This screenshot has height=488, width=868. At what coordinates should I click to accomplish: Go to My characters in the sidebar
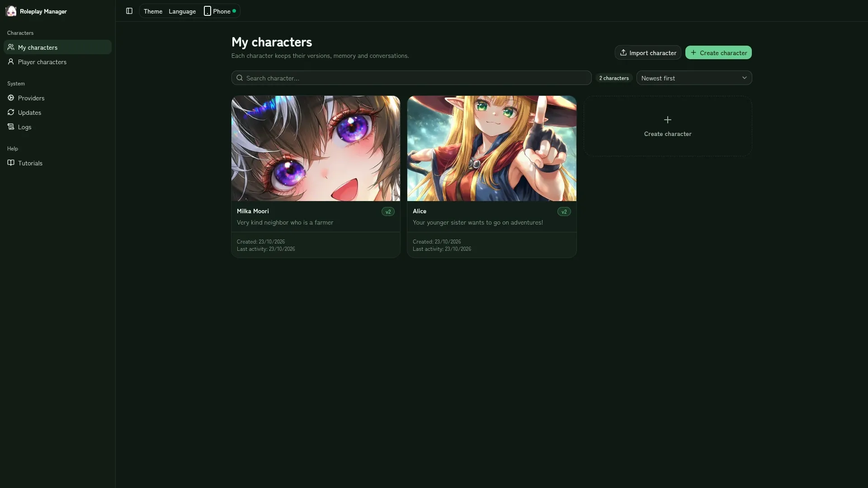click(57, 47)
